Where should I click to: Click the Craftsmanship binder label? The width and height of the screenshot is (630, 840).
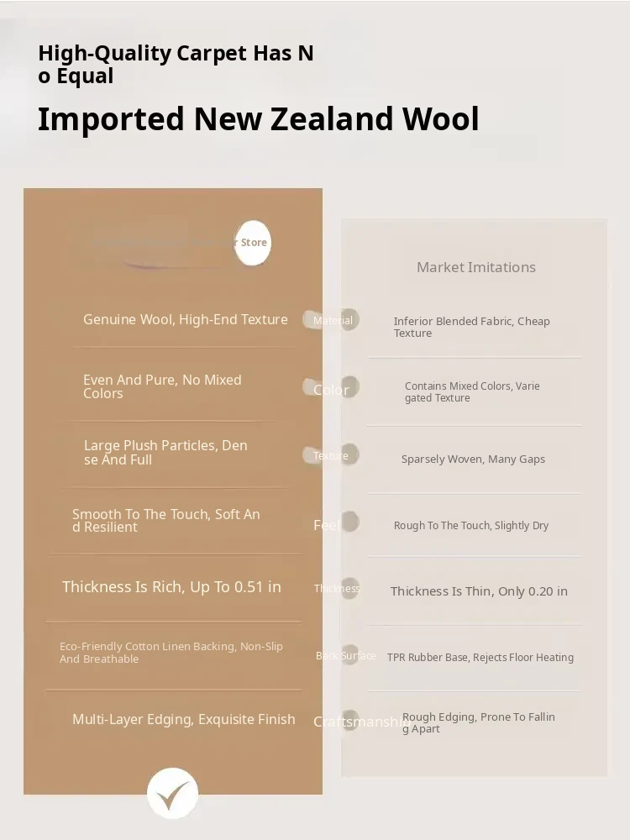[361, 722]
